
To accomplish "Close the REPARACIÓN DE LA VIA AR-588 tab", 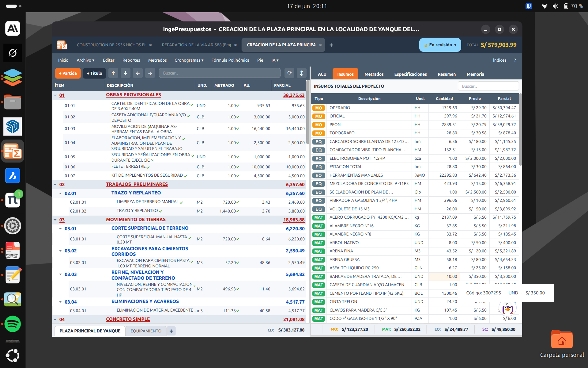I will tap(236, 45).
